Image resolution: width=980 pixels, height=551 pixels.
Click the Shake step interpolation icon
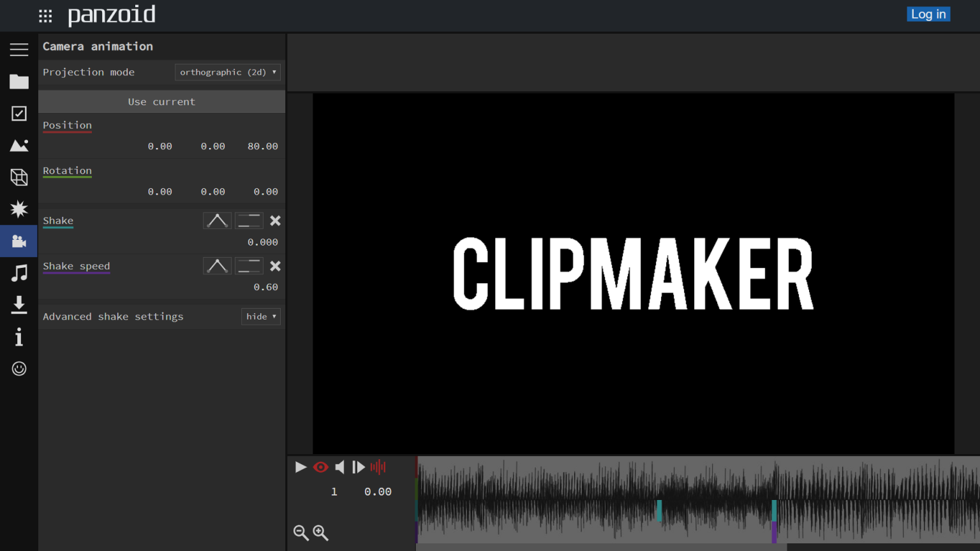249,221
